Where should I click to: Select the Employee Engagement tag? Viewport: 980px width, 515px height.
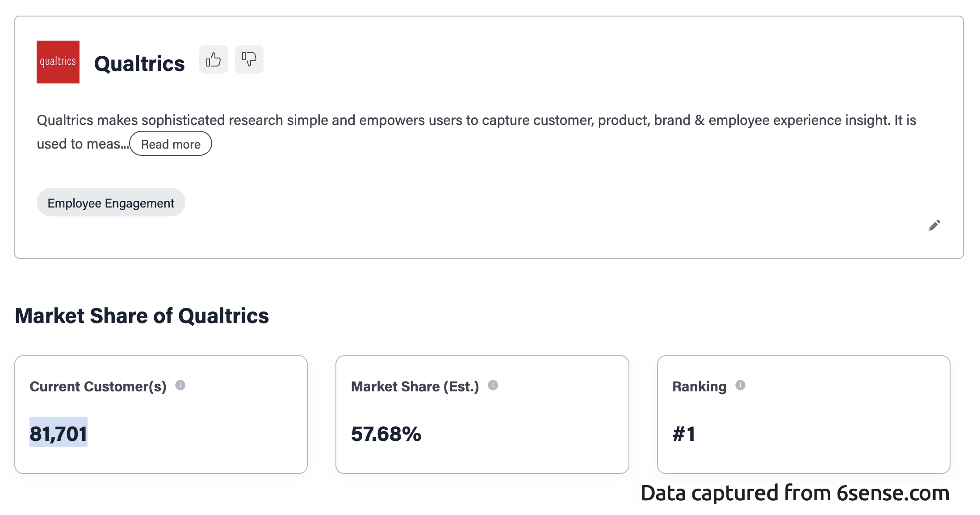tap(111, 203)
